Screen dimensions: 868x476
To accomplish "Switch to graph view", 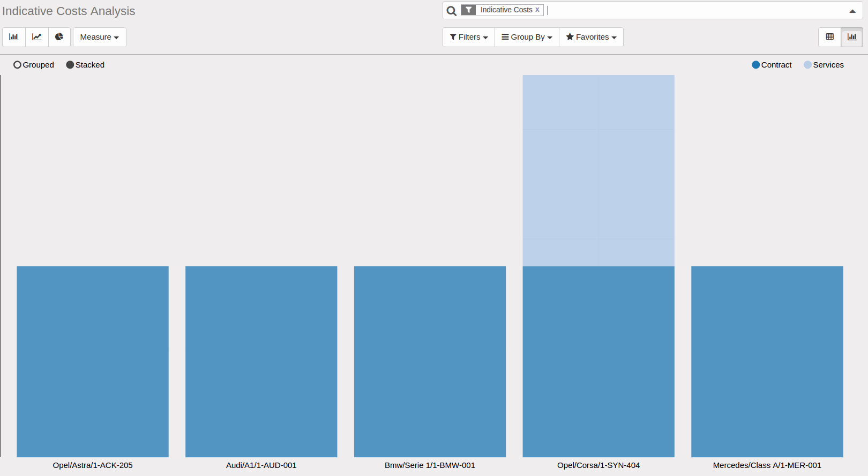I will [x=852, y=37].
